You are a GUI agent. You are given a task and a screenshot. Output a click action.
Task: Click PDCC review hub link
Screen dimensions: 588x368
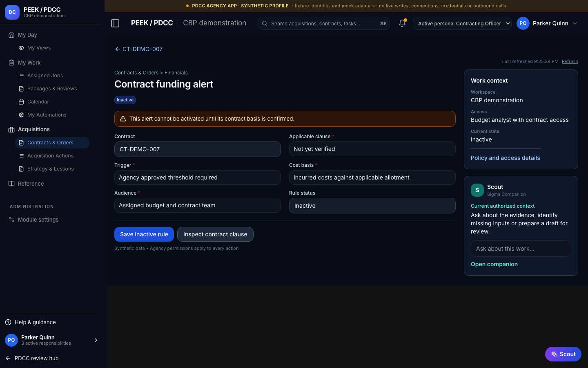37,358
